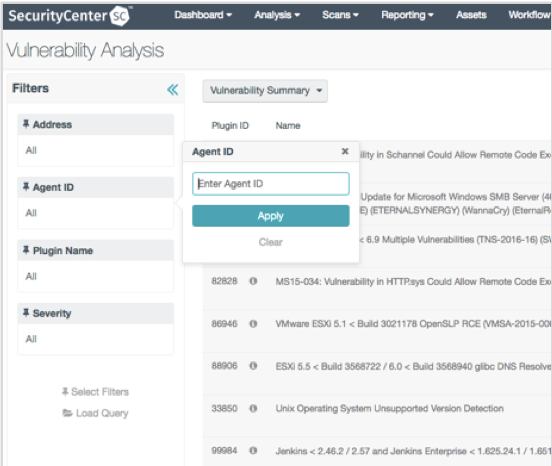Sort by the Plugin ID column header
This screenshot has width=552, height=466.
(x=230, y=126)
